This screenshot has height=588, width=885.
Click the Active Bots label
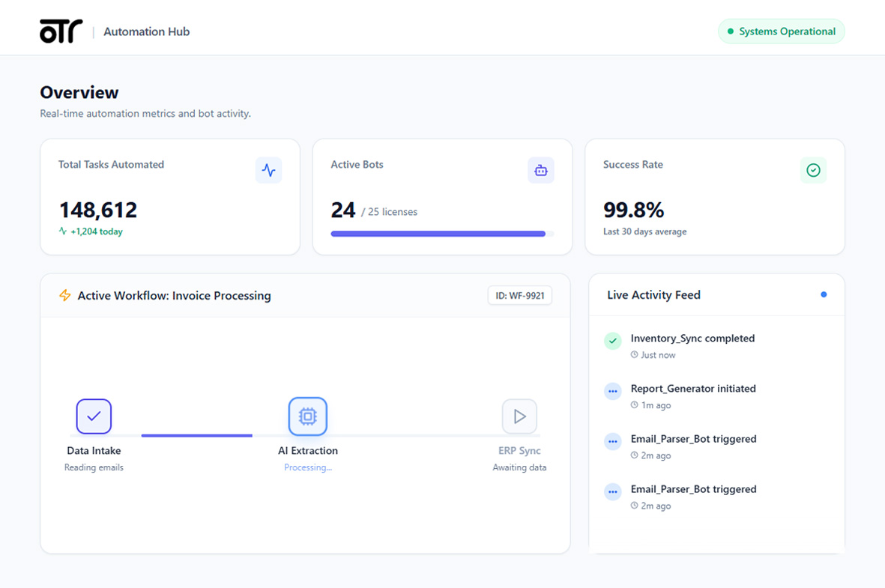(357, 164)
